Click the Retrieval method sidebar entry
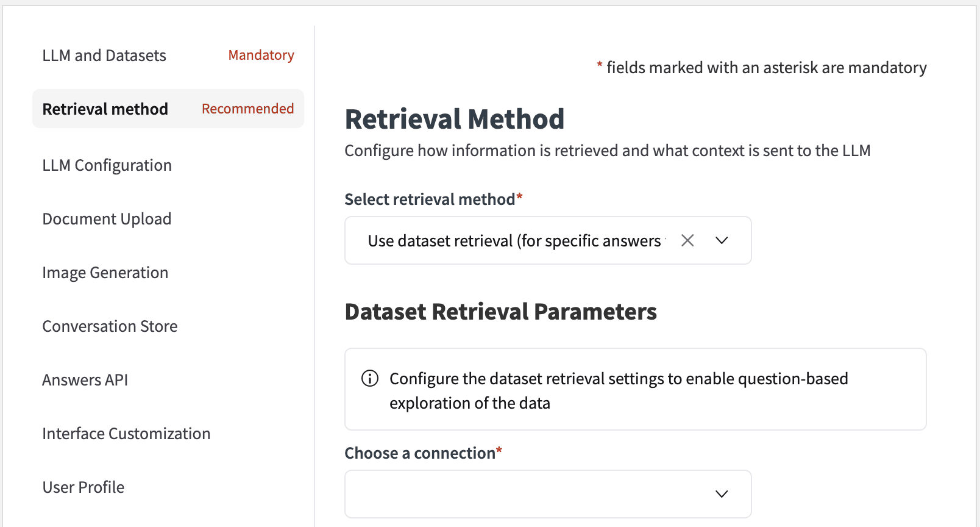Image resolution: width=980 pixels, height=527 pixels. [x=105, y=109]
